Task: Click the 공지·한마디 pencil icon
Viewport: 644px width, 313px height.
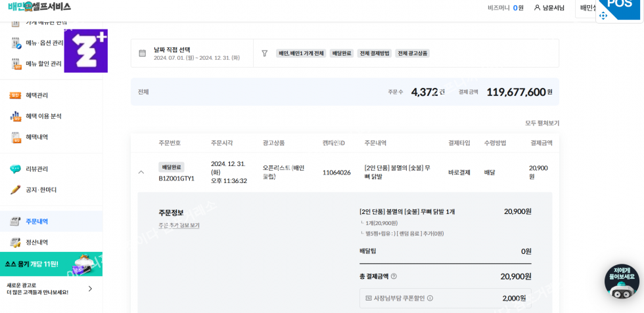Action: [x=16, y=190]
